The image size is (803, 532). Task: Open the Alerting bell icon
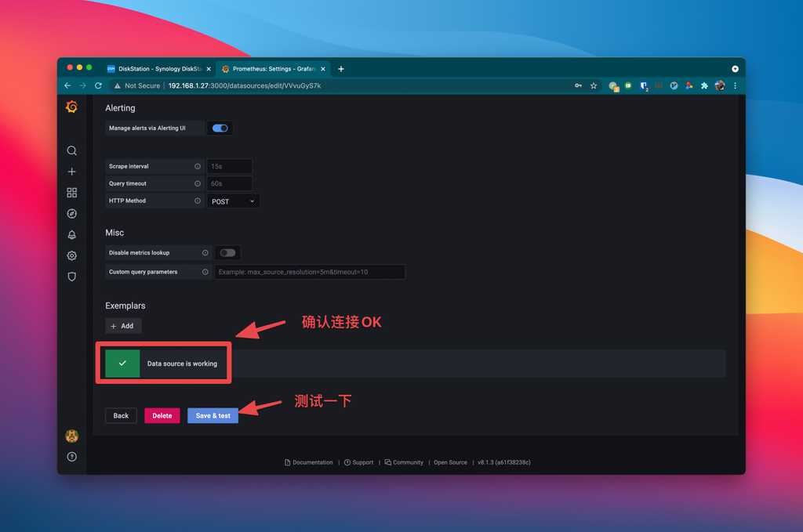coord(71,235)
